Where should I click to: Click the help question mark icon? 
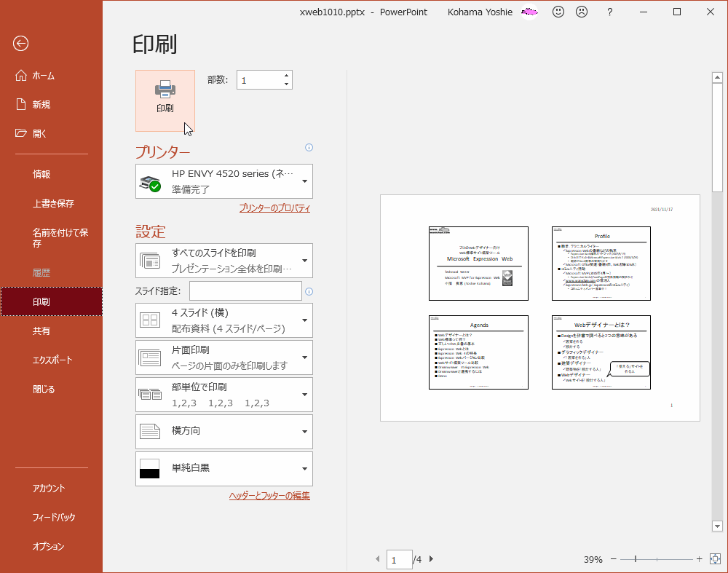(x=609, y=12)
